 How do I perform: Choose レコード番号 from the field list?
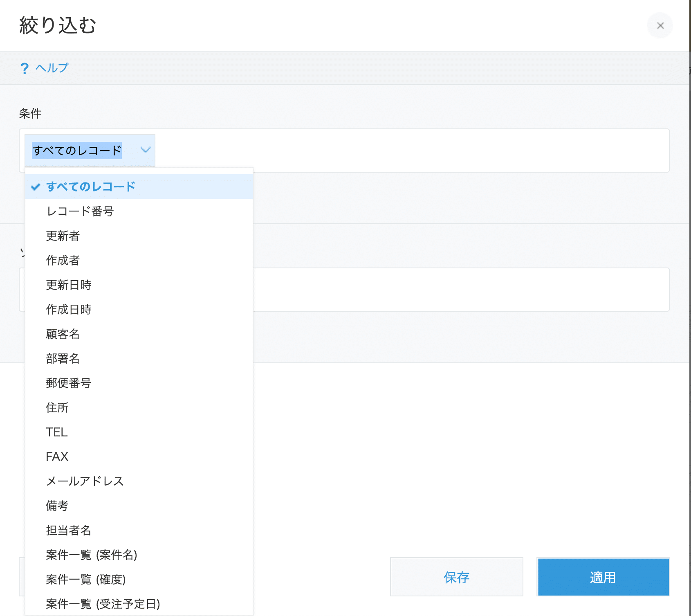80,211
